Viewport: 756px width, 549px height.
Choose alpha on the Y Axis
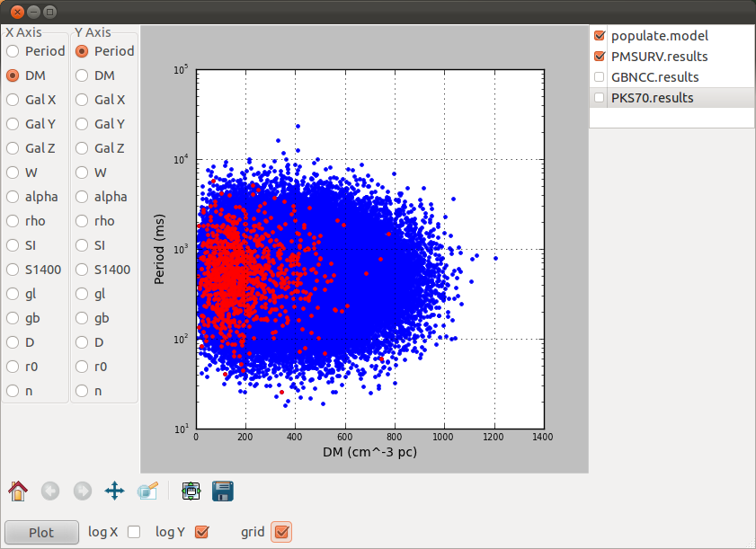[83, 197]
